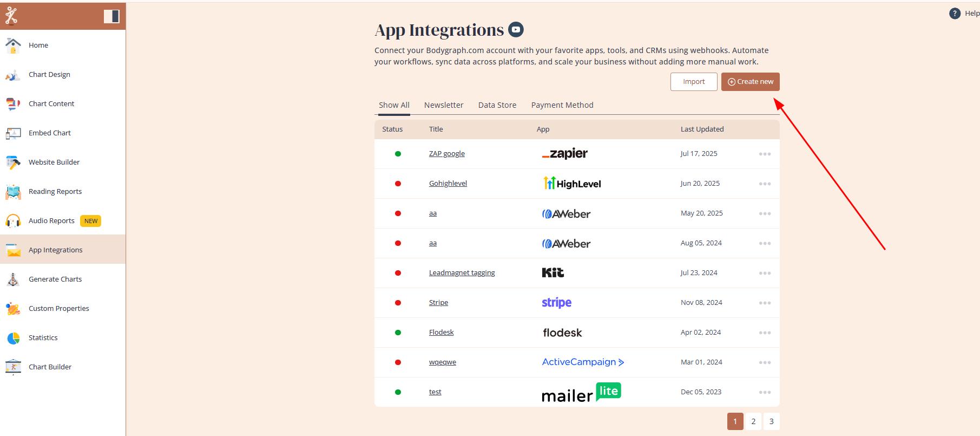Image resolution: width=980 pixels, height=436 pixels.
Task: Click the Help question mark icon
Action: [955, 14]
